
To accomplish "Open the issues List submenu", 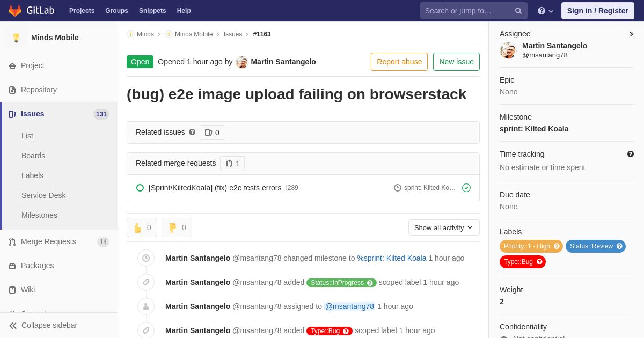I will [x=27, y=136].
